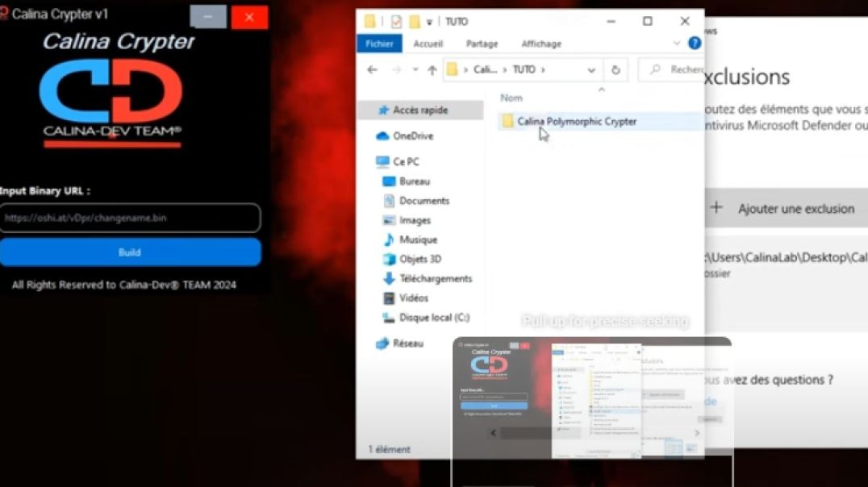Click the Properties checkmark quick access icon
This screenshot has height=487, width=868.
click(x=396, y=22)
